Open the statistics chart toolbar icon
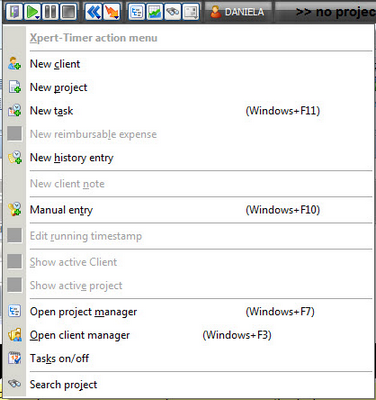Viewport: 376px width, 400px height. [155, 12]
